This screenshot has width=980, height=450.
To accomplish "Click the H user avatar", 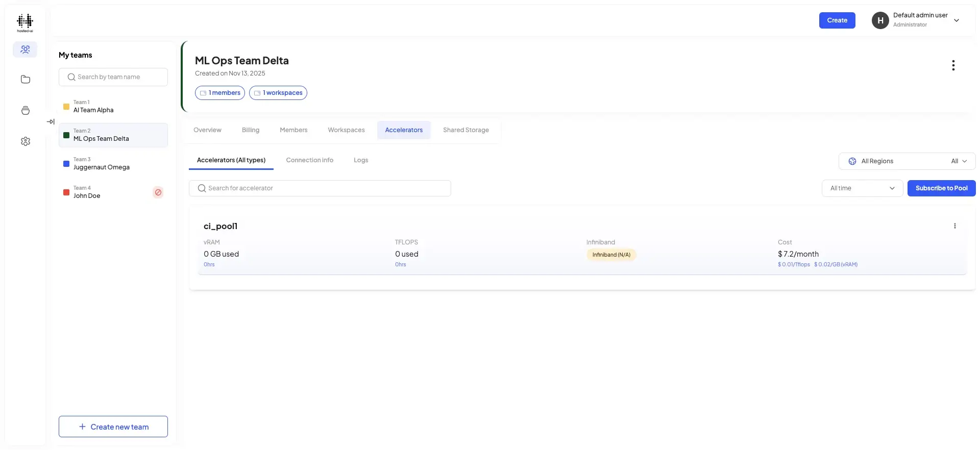I will (x=880, y=20).
